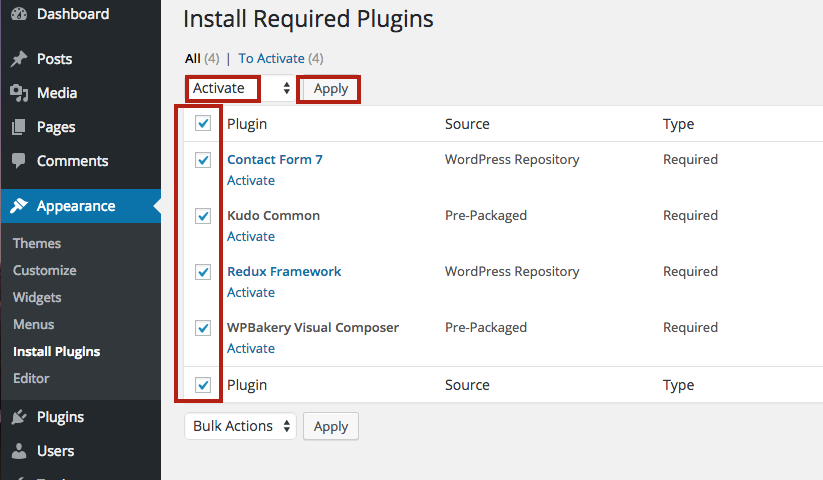823x480 pixels.
Task: Open the top bulk action dropdown showing Activate
Action: coord(240,88)
